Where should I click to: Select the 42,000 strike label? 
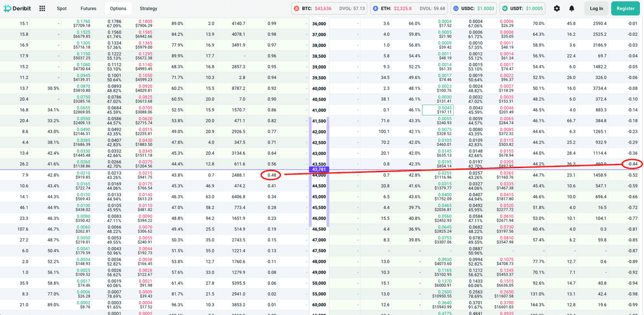pyautogui.click(x=319, y=131)
